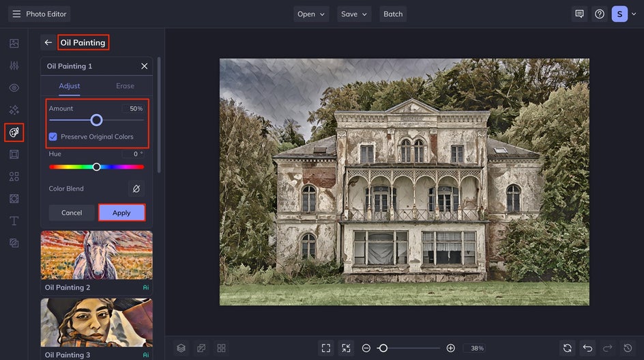644x360 pixels.
Task: Open the help question mark icon
Action: click(x=600, y=14)
